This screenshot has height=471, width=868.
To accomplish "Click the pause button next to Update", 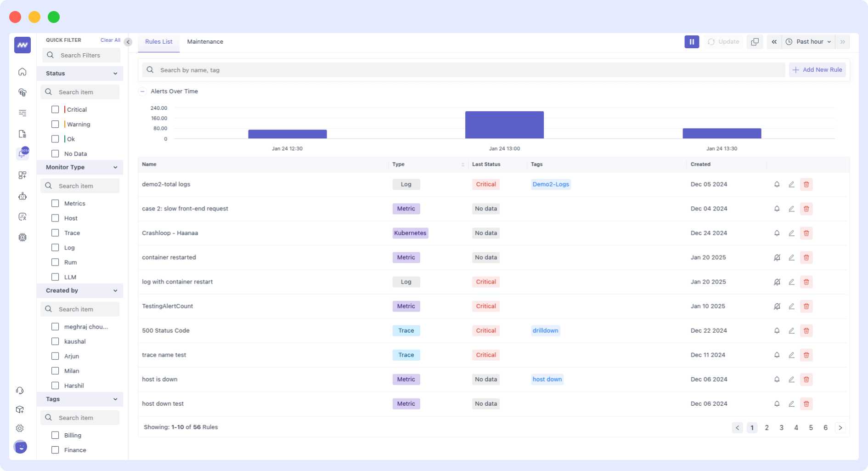I will (692, 41).
